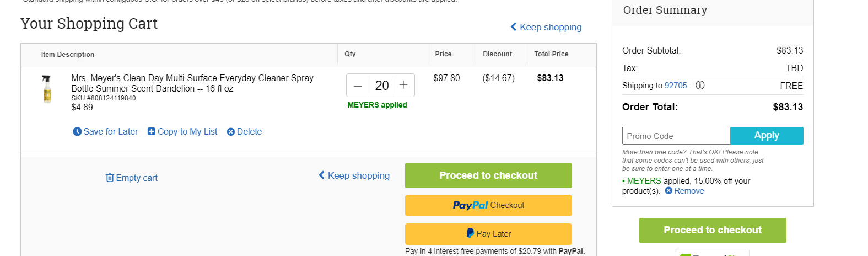
Task: Click the Save for Later clock icon
Action: pos(77,132)
